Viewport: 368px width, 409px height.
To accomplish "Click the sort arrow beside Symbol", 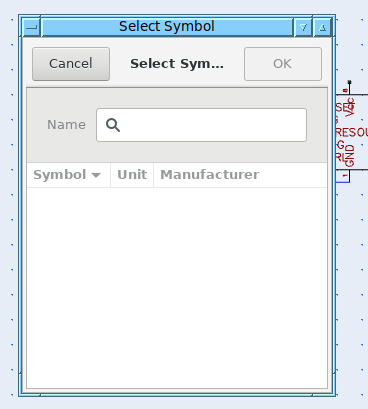I will pos(96,175).
